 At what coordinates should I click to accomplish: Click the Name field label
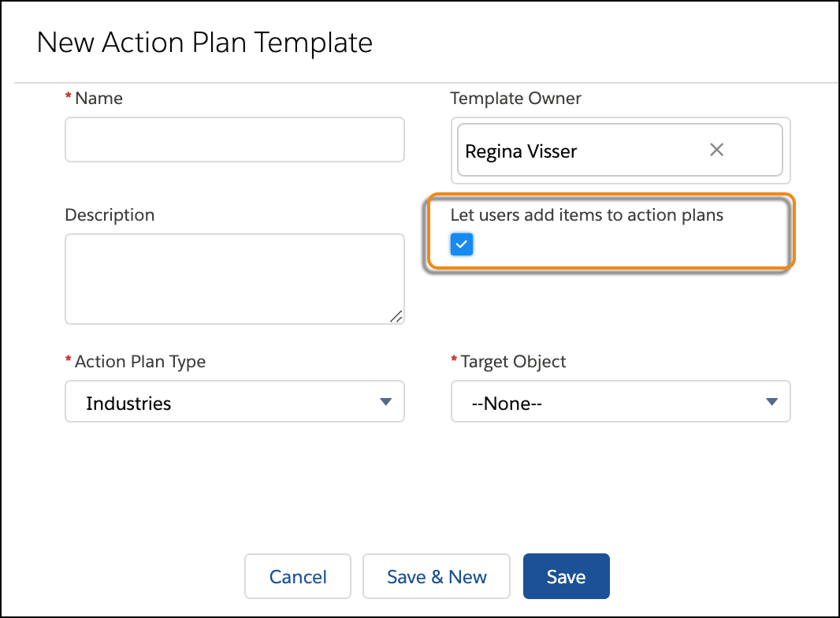[98, 99]
